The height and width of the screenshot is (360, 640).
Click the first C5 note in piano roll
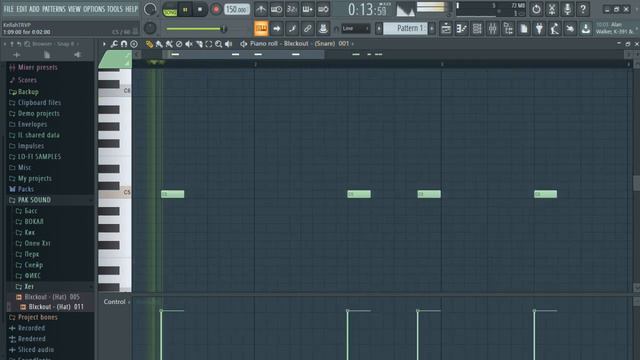coord(173,194)
